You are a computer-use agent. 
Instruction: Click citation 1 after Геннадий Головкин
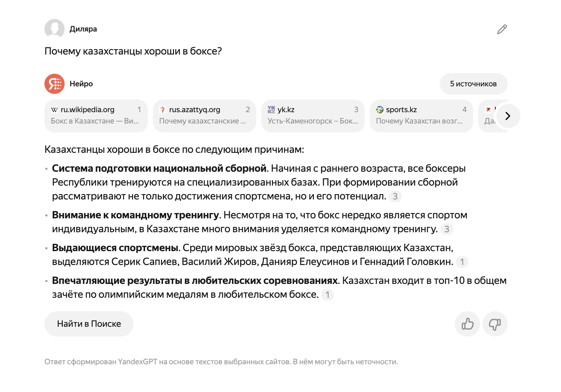(462, 262)
